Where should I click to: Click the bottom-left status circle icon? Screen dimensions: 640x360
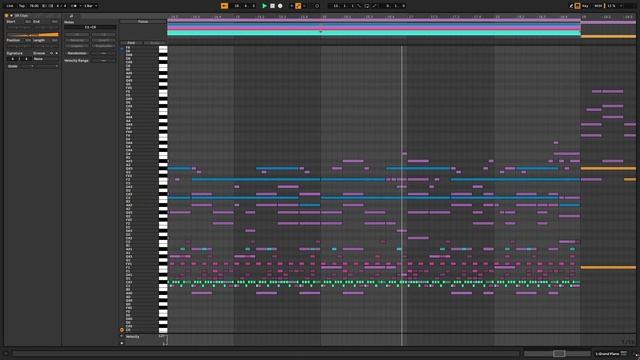6,353
